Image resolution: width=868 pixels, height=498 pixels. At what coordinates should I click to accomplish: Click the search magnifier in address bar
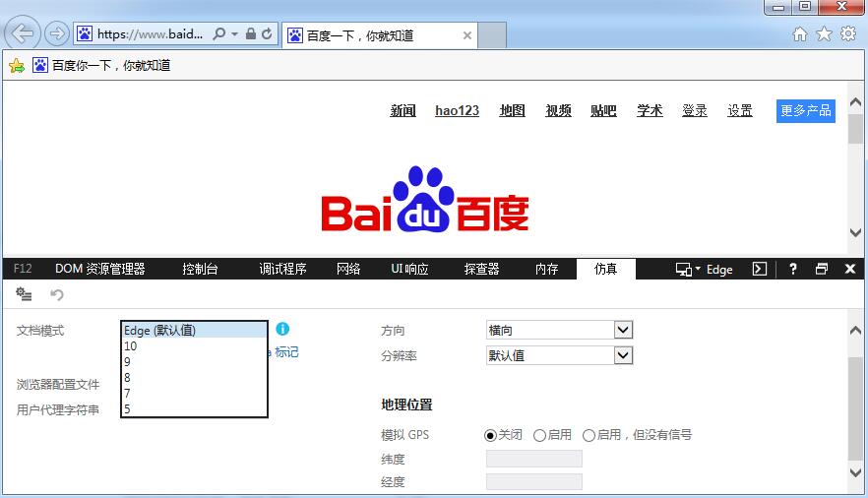pyautogui.click(x=219, y=33)
